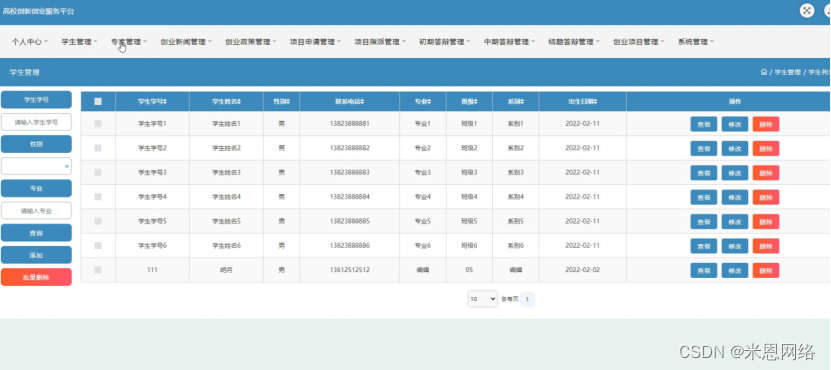Click the 高校创新创业服务平台 title
Image resolution: width=831 pixels, height=370 pixels.
tap(39, 11)
